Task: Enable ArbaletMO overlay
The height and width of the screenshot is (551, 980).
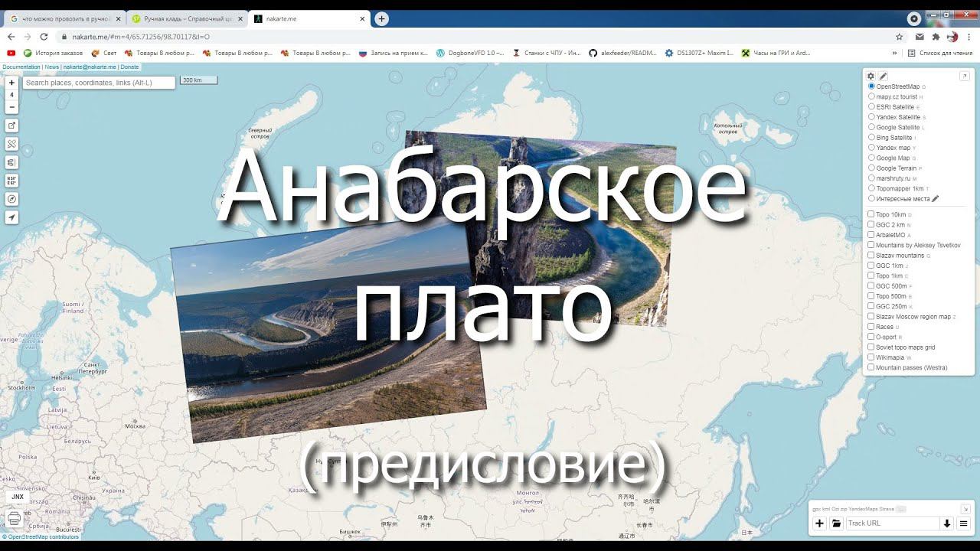Action: (871, 235)
